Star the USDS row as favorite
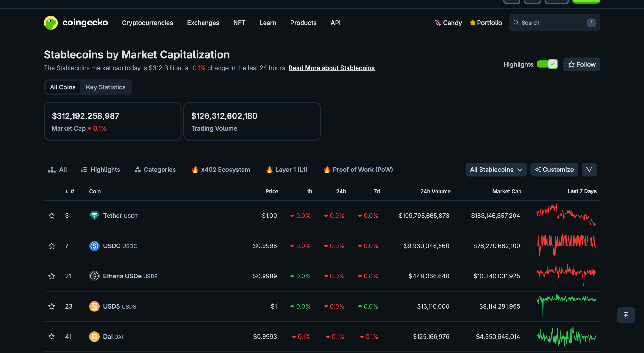This screenshot has height=353, width=644. click(x=52, y=306)
